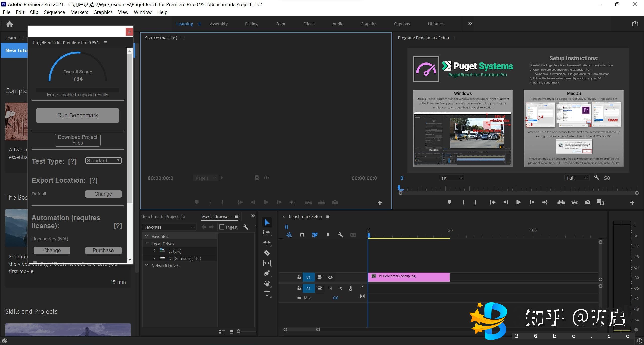Click the Export Frame camera icon in Program monitor
This screenshot has height=345, width=644.
pos(587,202)
